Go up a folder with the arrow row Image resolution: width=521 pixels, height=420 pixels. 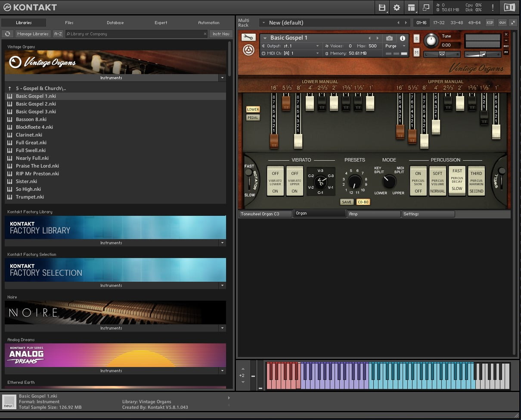(115, 88)
